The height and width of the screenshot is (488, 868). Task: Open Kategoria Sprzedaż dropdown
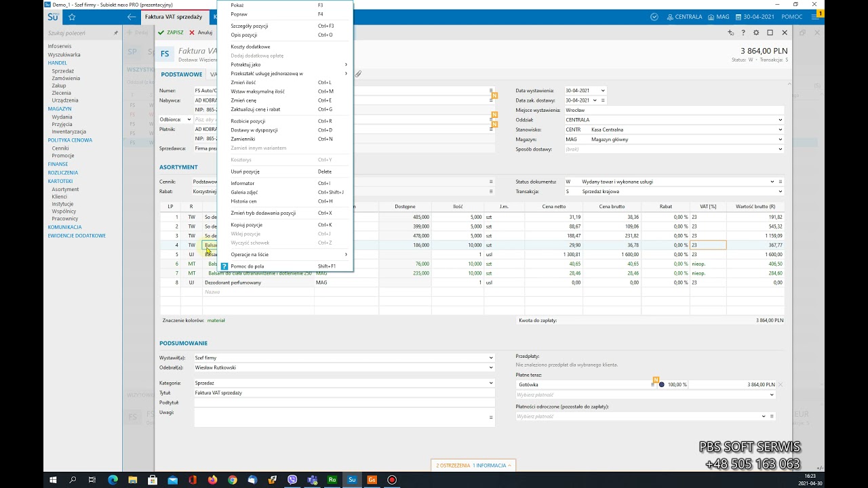click(x=491, y=383)
